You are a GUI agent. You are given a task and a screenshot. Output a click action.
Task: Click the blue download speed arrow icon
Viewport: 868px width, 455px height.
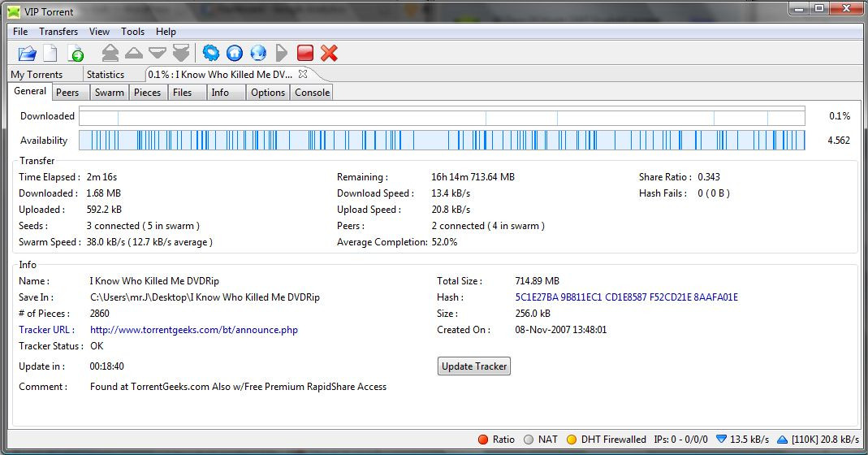coord(721,439)
